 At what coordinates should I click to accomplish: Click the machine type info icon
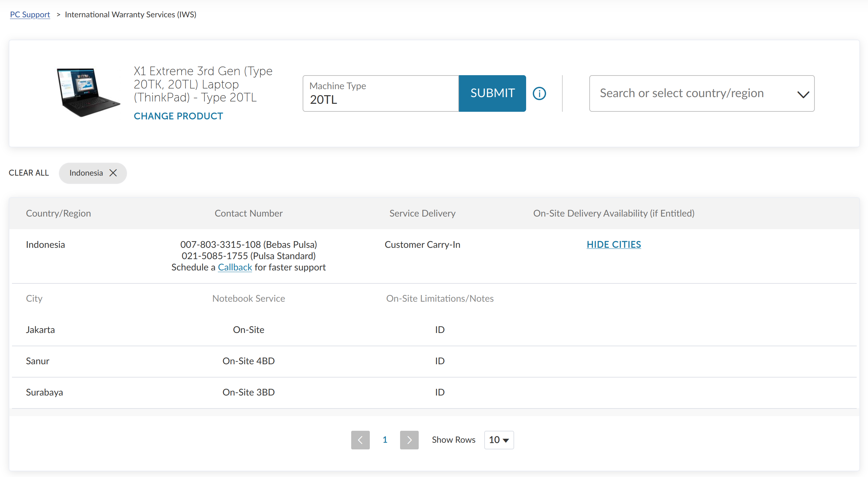[x=539, y=93]
